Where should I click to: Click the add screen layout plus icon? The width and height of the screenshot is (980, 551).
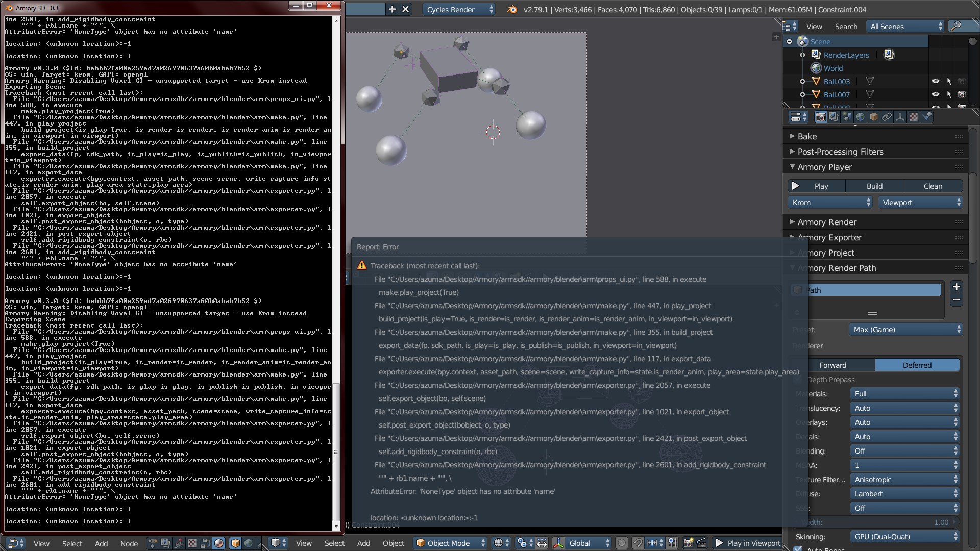392,9
